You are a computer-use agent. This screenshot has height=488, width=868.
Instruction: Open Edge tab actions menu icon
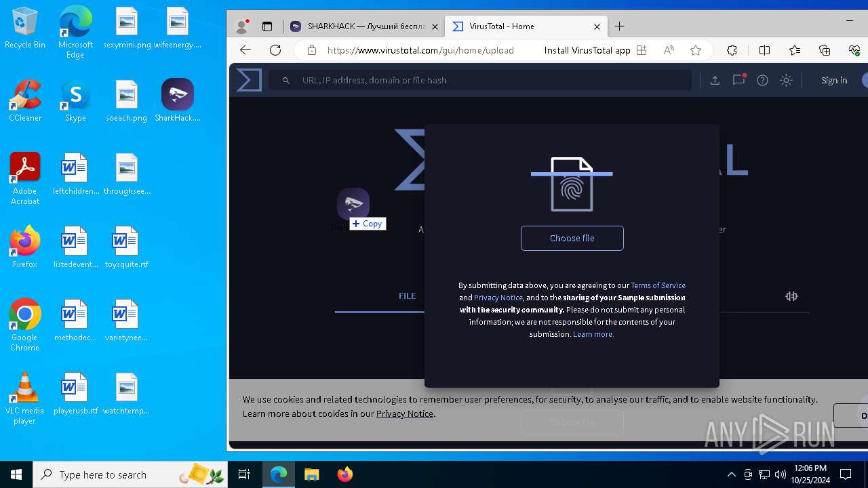(x=267, y=26)
